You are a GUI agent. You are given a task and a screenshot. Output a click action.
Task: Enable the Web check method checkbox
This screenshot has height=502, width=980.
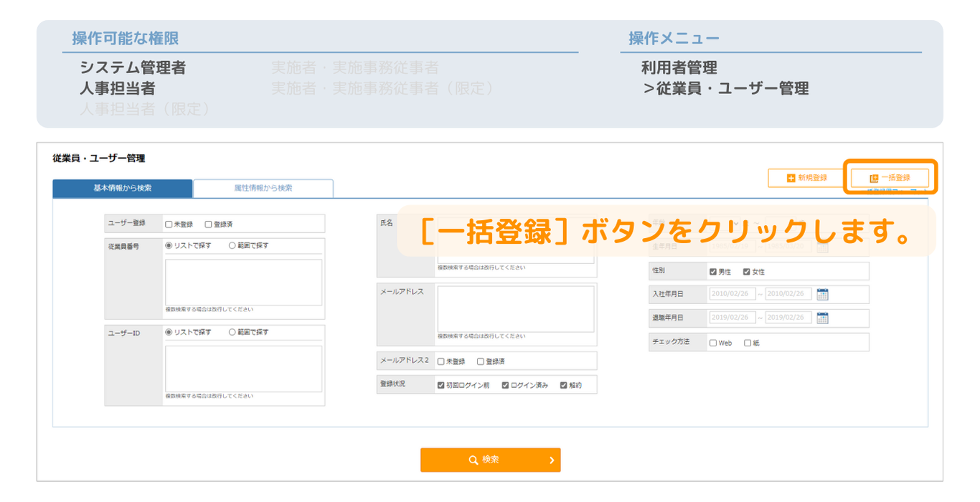tap(713, 343)
